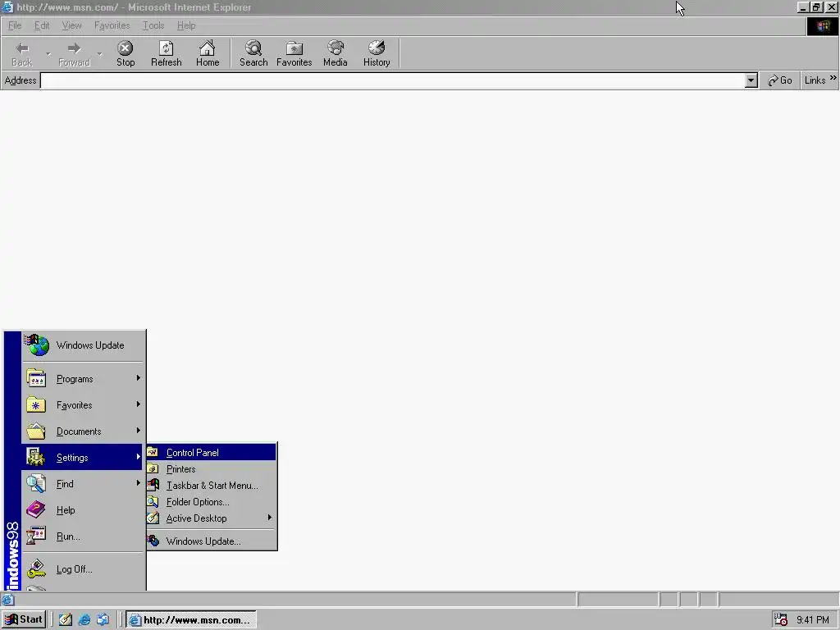Expand the Programs submenu
840x630 pixels.
pos(83,379)
